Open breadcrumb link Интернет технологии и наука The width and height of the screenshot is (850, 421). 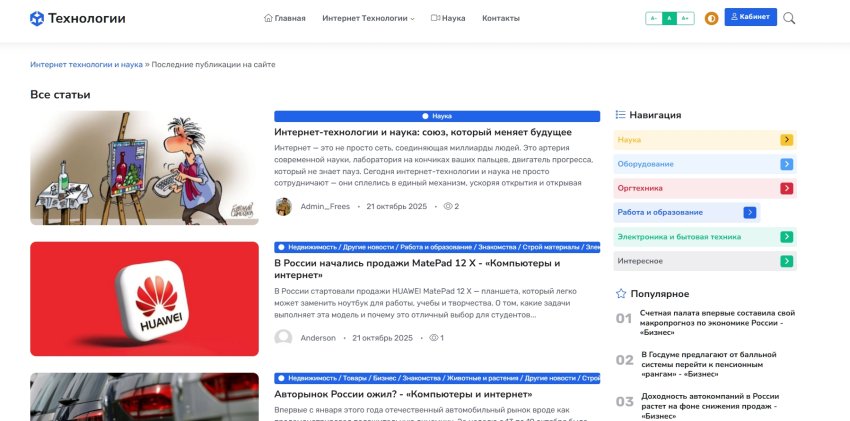[x=86, y=64]
